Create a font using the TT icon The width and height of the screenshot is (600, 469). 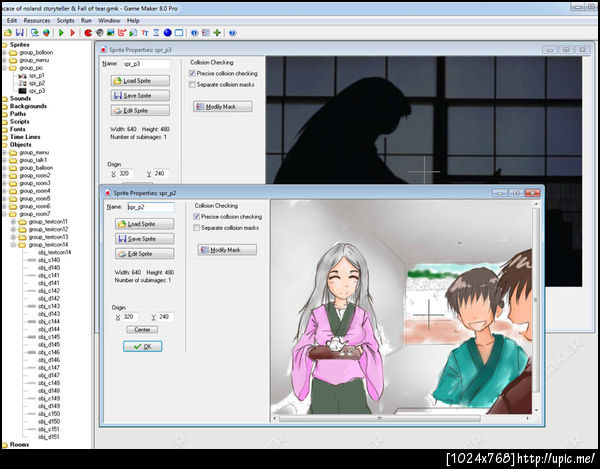145,33
